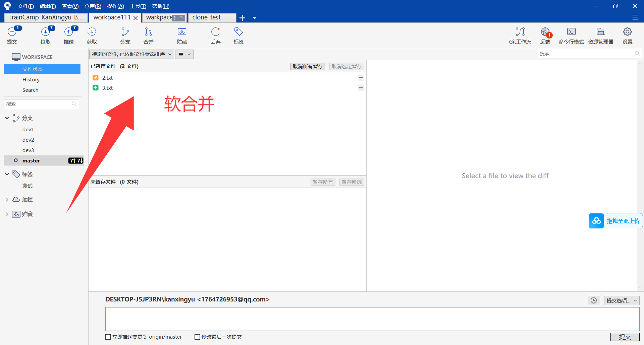
Task: Close the workpace111 tab
Action: (136, 18)
